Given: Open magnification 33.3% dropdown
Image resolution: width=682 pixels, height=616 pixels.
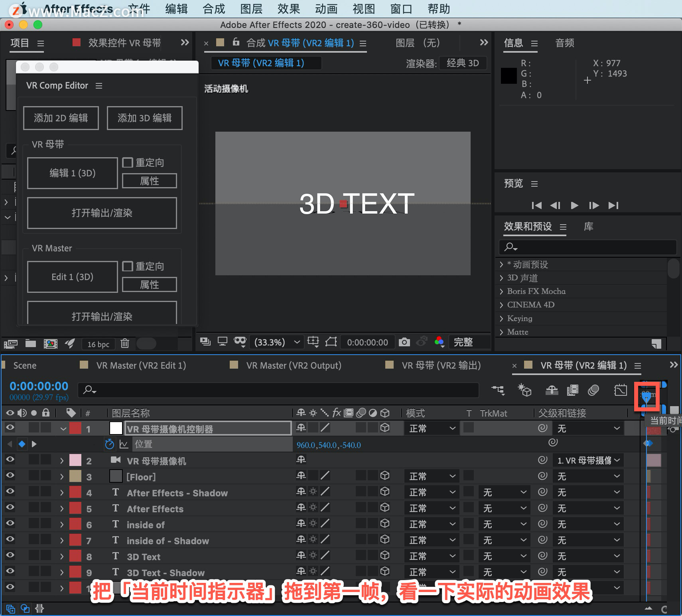Looking at the screenshot, I should 276,342.
